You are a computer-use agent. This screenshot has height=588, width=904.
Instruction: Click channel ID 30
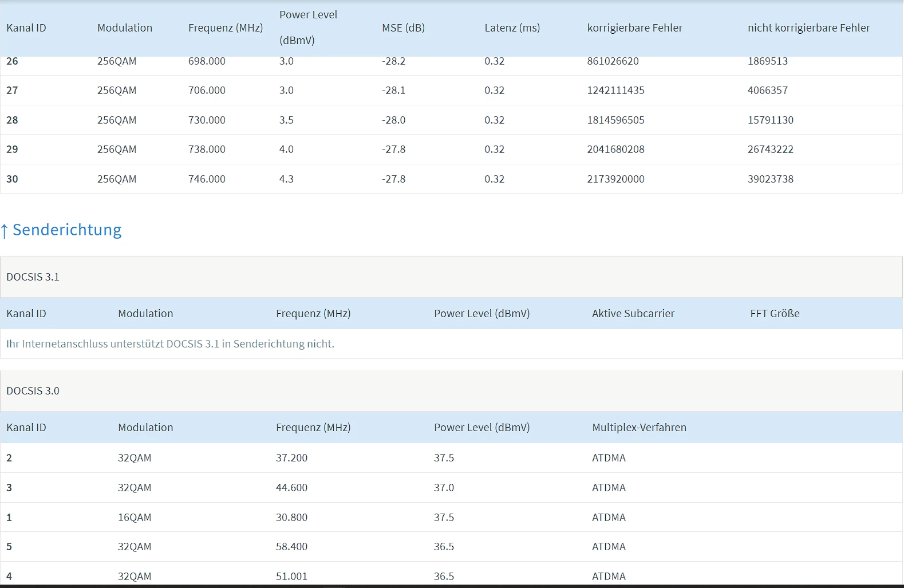[x=12, y=179]
